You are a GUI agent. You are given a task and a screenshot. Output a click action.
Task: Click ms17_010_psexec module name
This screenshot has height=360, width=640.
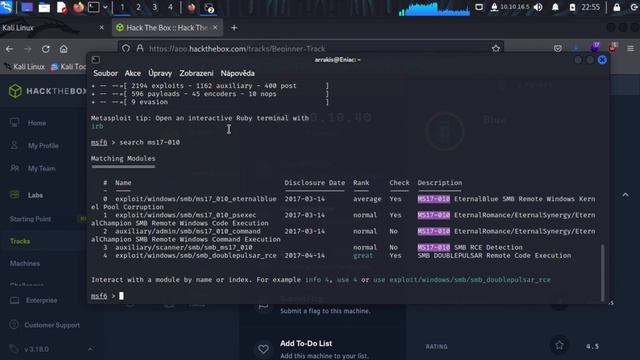coord(186,215)
